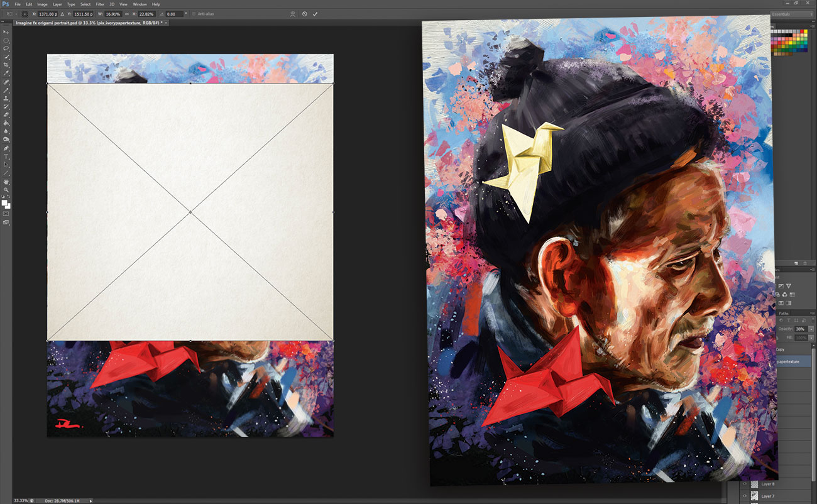817x504 pixels.
Task: Open the status bar info arrow
Action: tap(91, 501)
